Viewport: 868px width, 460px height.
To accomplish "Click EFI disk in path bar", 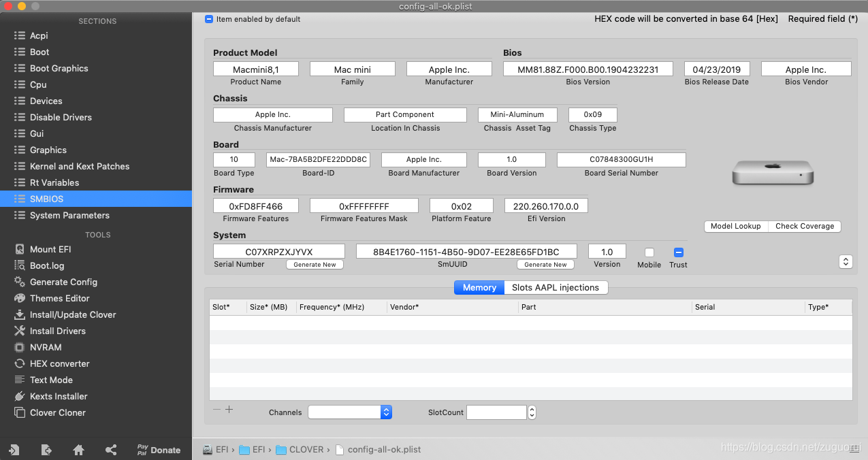I will coord(215,450).
